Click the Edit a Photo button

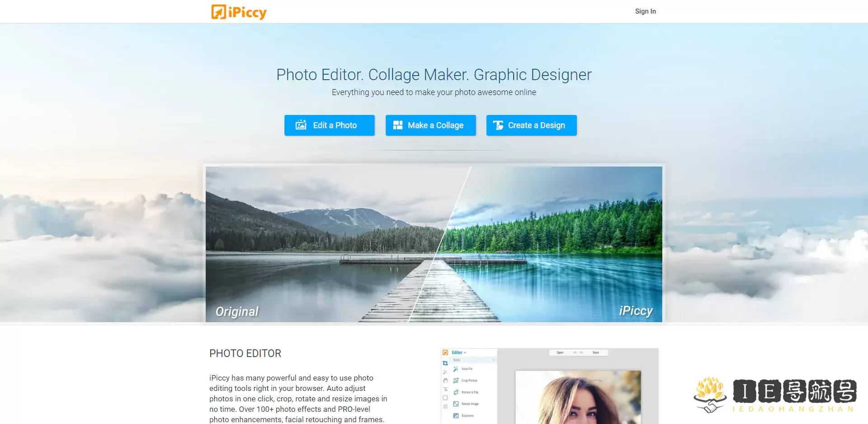[x=330, y=125]
